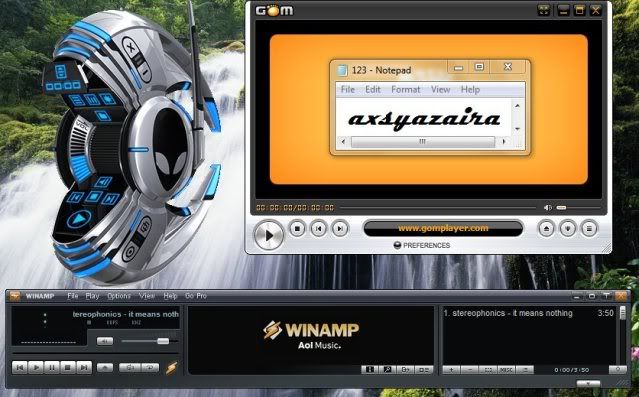Image resolution: width=639 pixels, height=397 pixels.
Task: Open the GOM Player control panel icon
Action: 568,229
